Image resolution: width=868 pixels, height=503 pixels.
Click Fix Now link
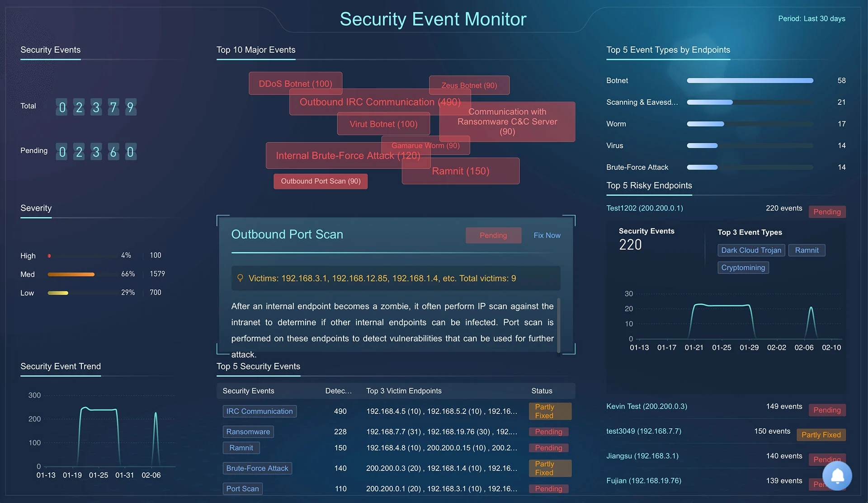pos(547,235)
